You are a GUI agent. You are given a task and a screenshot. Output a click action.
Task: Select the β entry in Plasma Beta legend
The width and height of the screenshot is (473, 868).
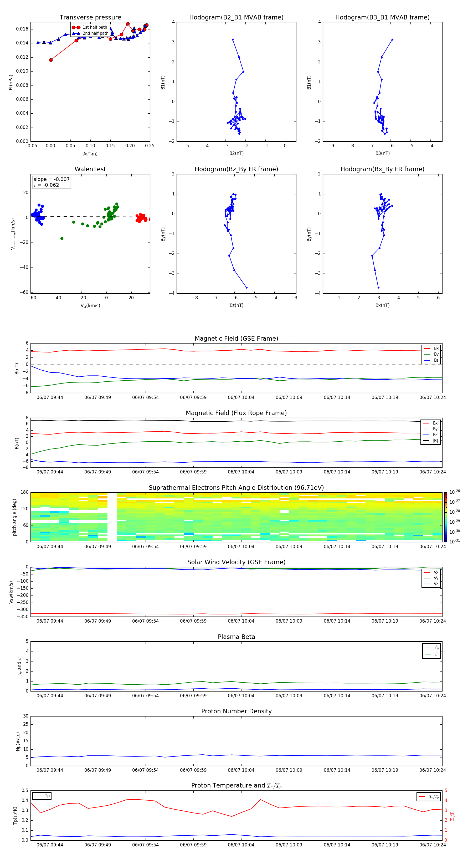tap(431, 654)
